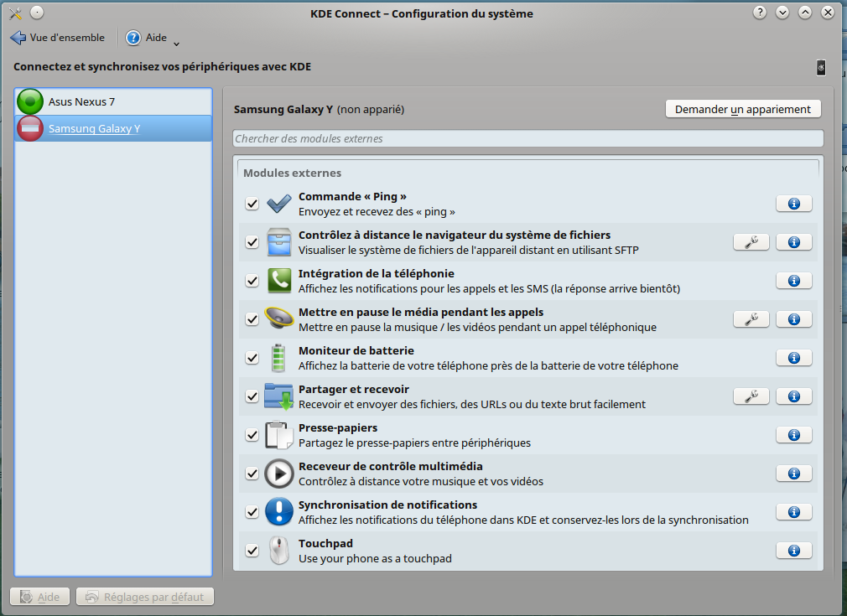
Task: Click the info icon for Moniteur de batterie
Action: 793,358
